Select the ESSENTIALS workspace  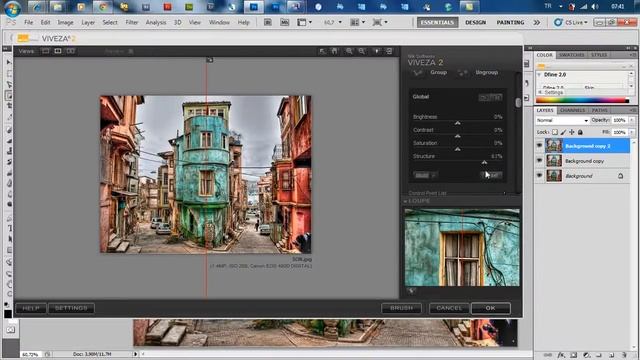click(437, 22)
